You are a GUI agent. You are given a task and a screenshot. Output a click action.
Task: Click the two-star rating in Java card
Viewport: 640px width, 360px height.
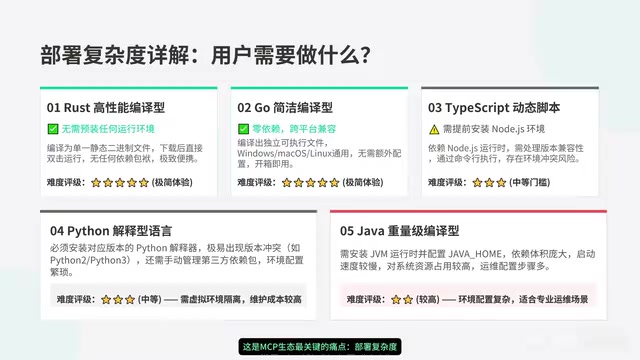pos(402,300)
